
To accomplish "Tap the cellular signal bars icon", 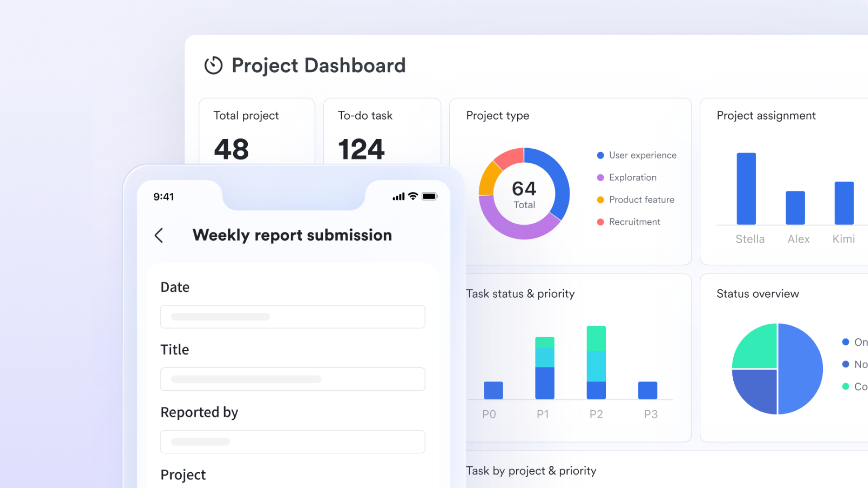I will click(398, 197).
